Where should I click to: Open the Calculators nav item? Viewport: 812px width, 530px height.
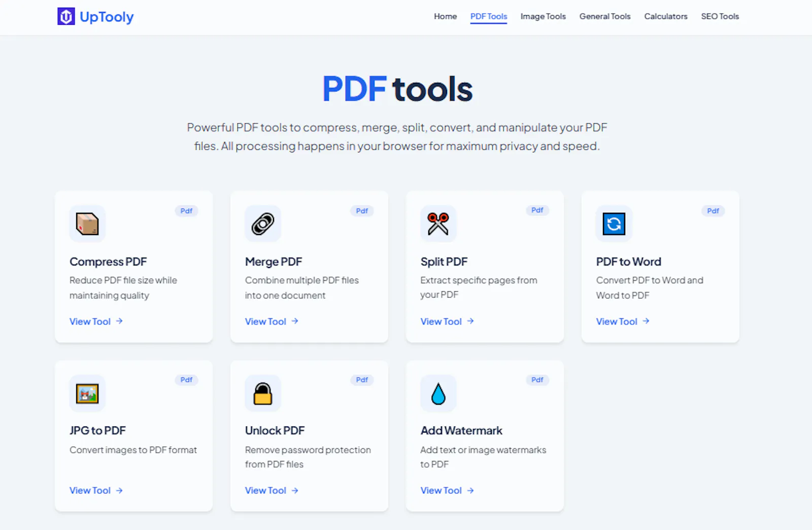tap(666, 16)
